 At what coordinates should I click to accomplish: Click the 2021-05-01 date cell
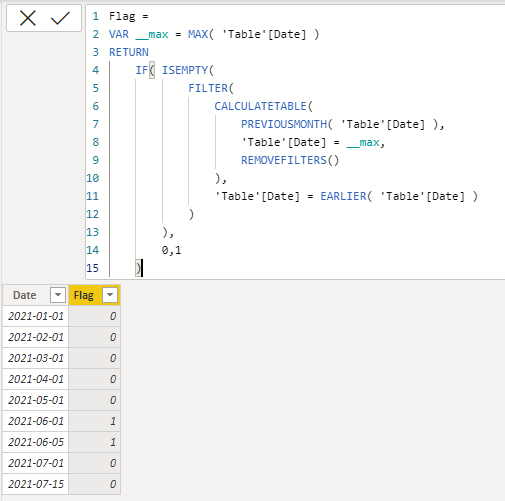35,400
